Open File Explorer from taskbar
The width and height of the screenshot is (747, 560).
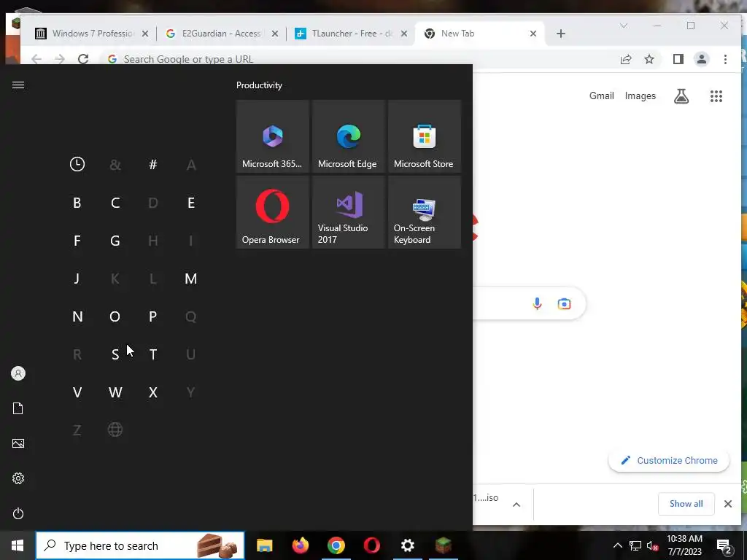click(264, 545)
